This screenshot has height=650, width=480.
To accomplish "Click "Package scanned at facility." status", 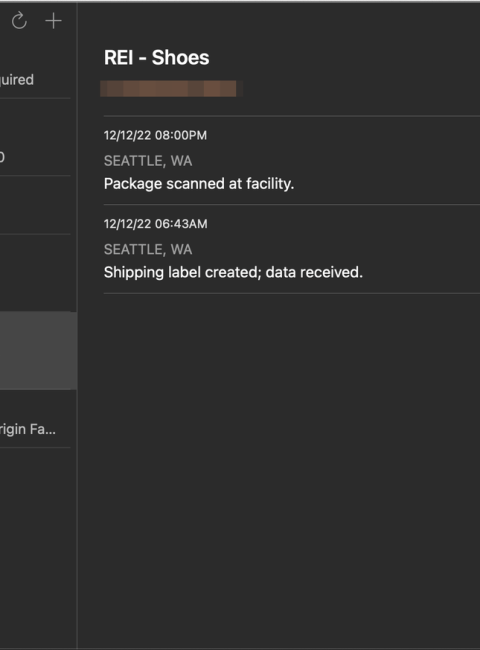I will pos(199,184).
